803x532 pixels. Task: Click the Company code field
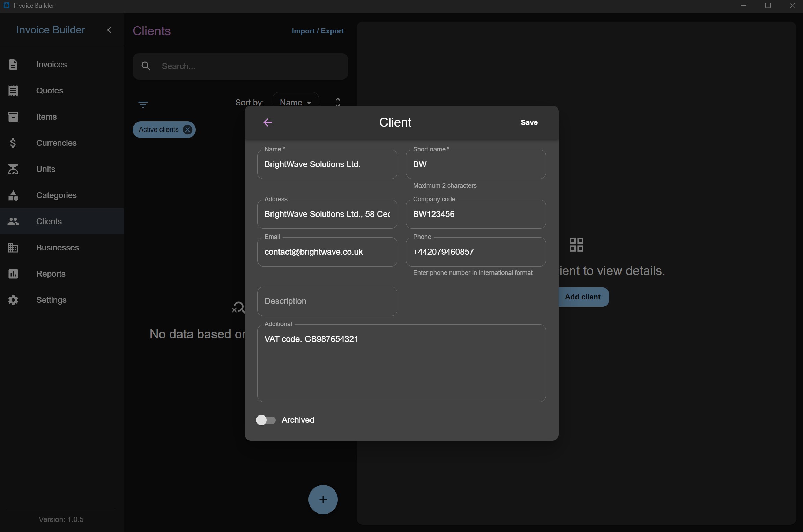pos(476,214)
